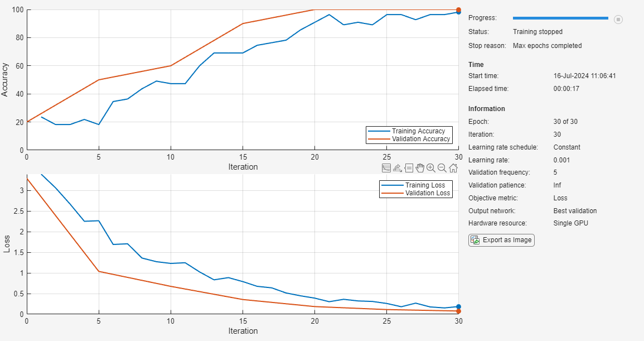Screen dimensions: 644x341
Task: Select the Pan tool in the plot toolbar
Action: click(420, 167)
